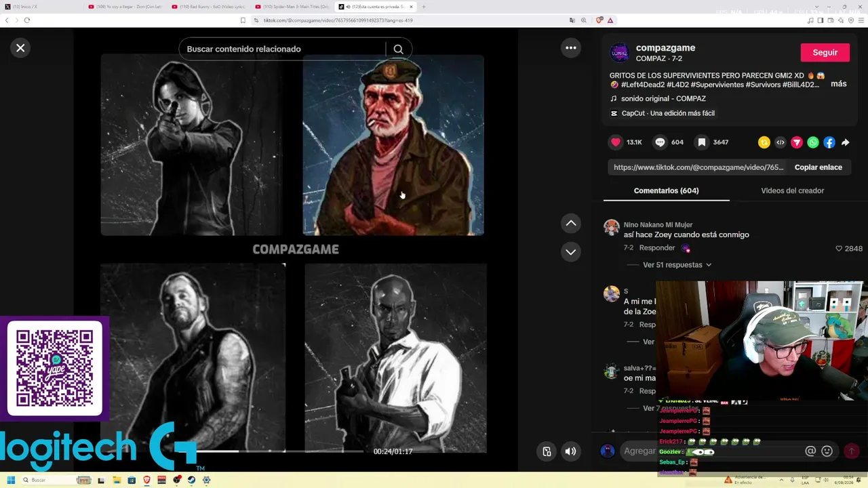868x488 pixels.
Task: Click the search magnifier icon
Action: 398,49
